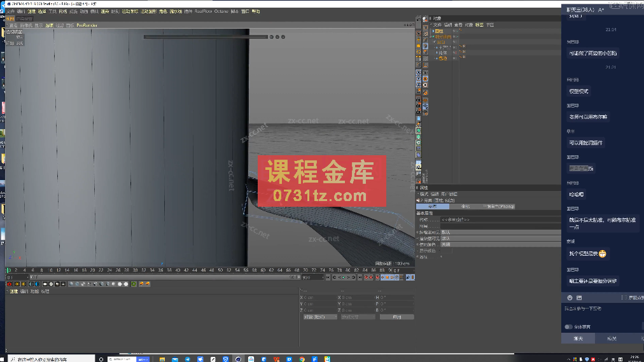
Task: Expand the 圆柱 tree item arrow
Action: 433,31
